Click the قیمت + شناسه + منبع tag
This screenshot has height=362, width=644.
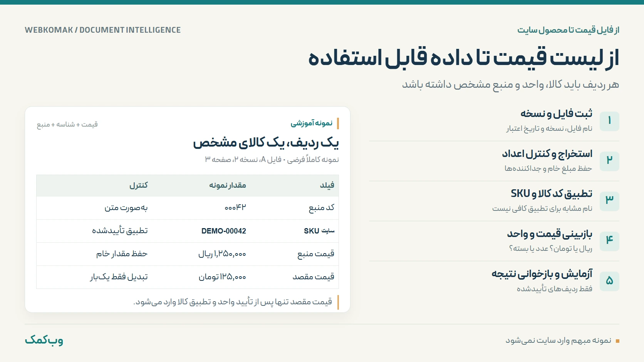(67, 124)
